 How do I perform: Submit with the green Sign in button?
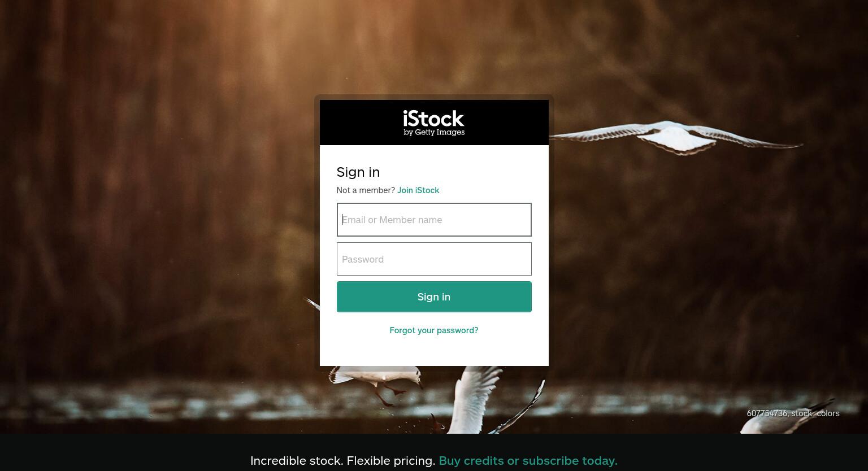click(434, 296)
